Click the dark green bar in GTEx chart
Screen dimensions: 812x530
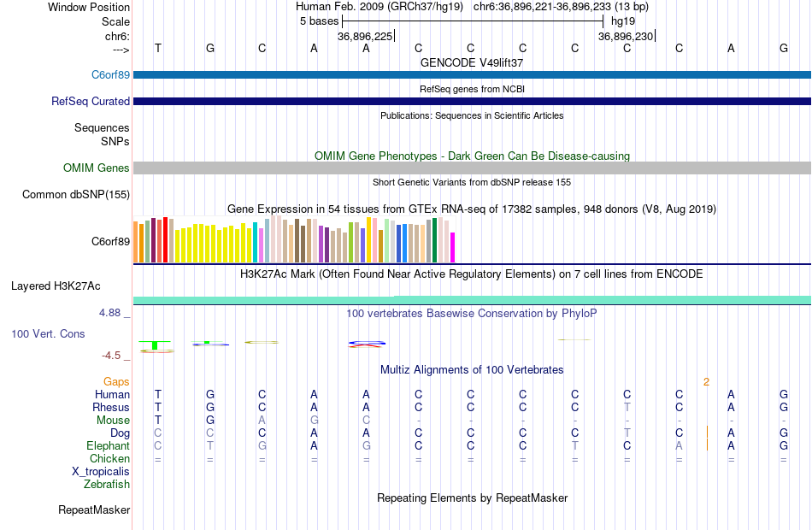434,240
